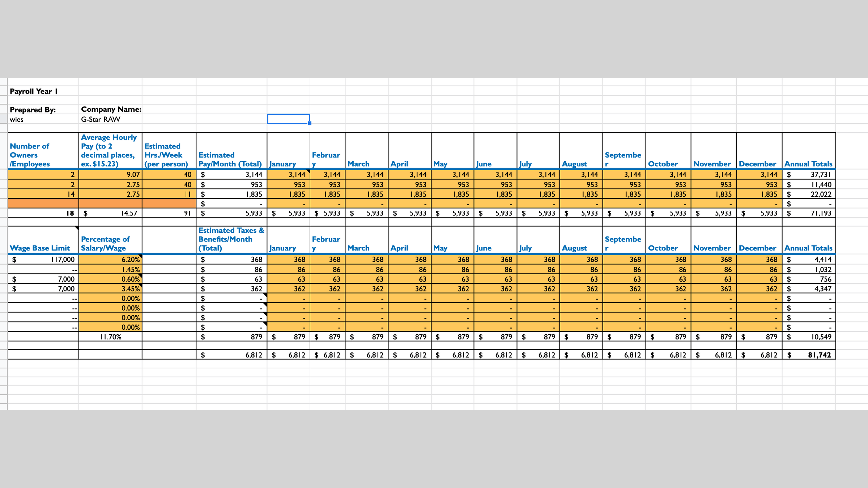Select the percentage cell '6.20%'
Viewport: 868px width, 488px height.
point(110,260)
